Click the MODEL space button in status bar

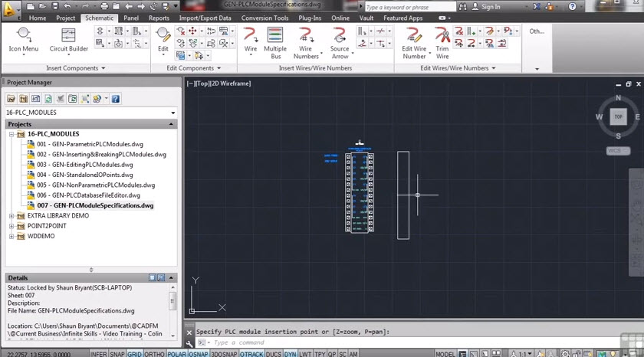point(445,354)
